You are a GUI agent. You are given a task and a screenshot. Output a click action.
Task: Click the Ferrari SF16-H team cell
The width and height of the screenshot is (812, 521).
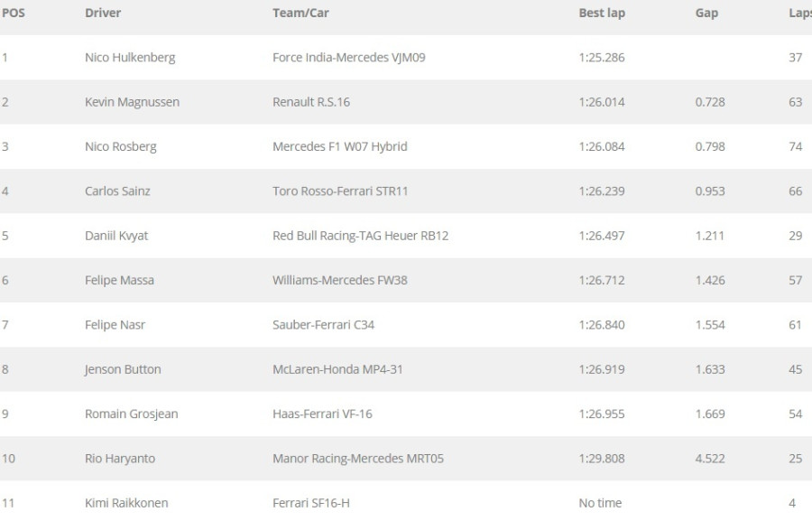tap(310, 503)
